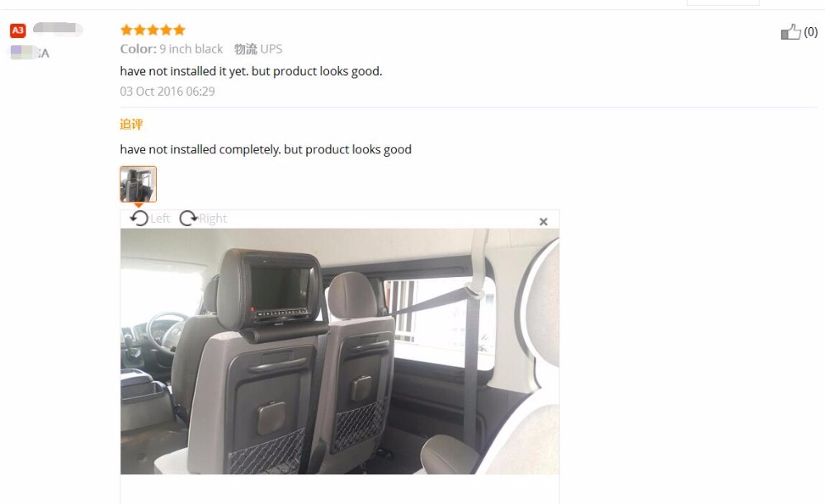Select the review photo thumbnail
The height and width of the screenshot is (504, 825).
[139, 184]
